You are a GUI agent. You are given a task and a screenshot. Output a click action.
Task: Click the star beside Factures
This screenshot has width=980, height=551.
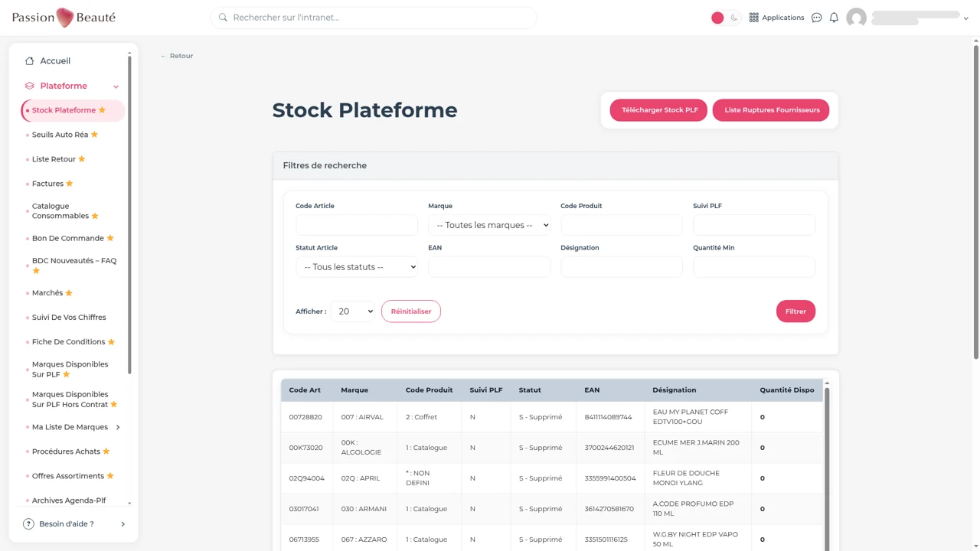(70, 184)
